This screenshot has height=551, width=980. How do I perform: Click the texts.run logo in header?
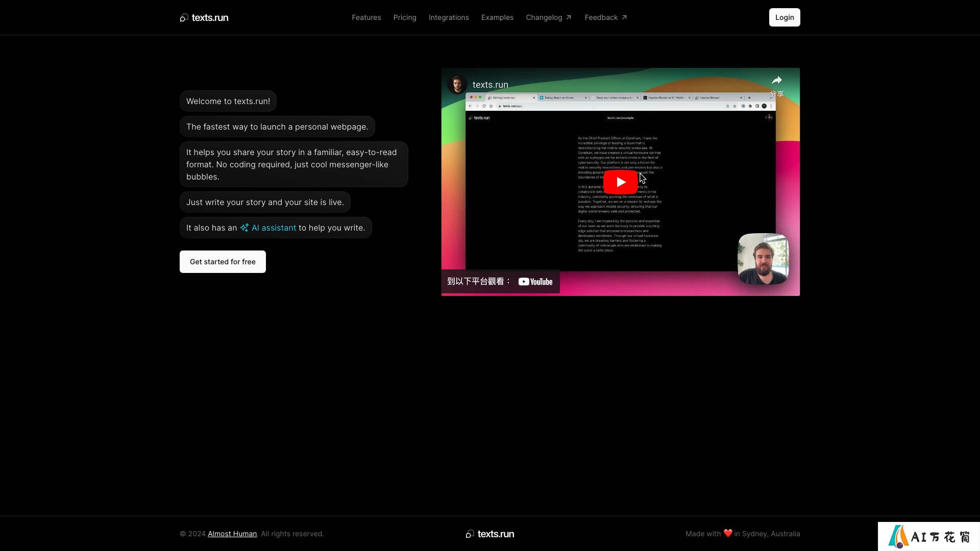pos(204,17)
